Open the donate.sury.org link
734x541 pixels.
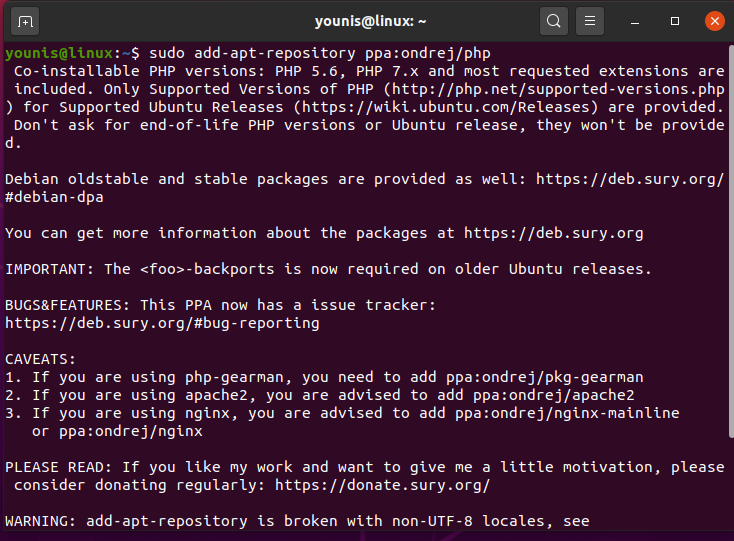[380, 485]
